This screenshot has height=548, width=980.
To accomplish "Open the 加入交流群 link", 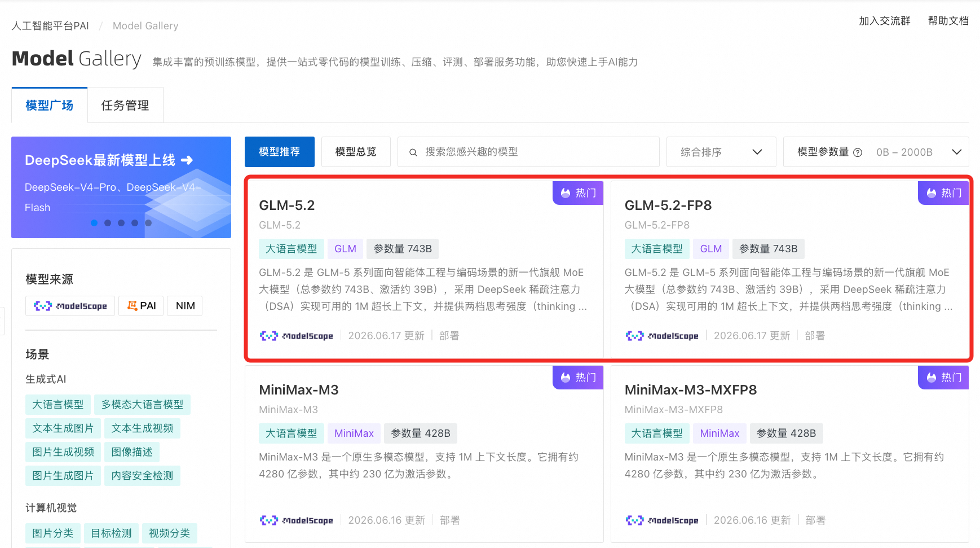I will point(885,21).
